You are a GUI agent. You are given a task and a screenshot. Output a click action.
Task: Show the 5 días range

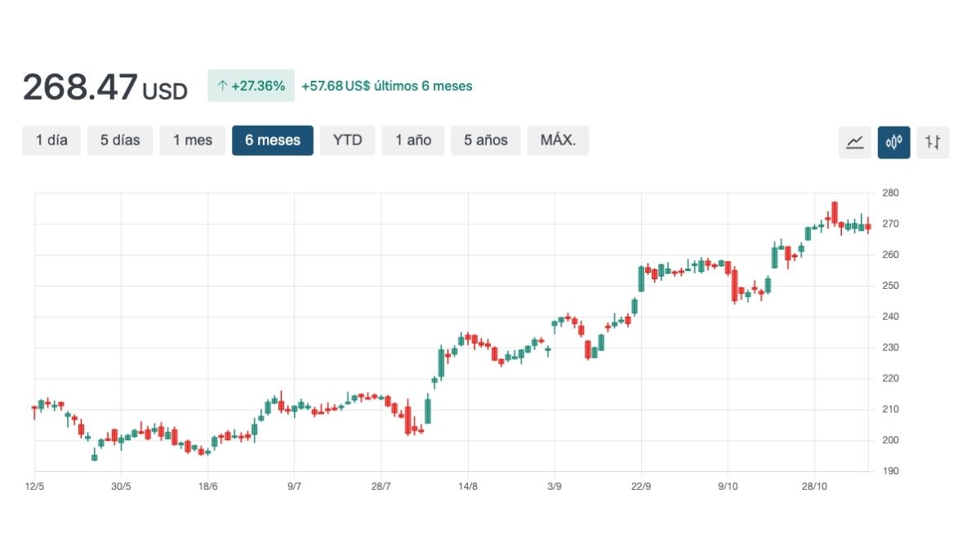(120, 140)
